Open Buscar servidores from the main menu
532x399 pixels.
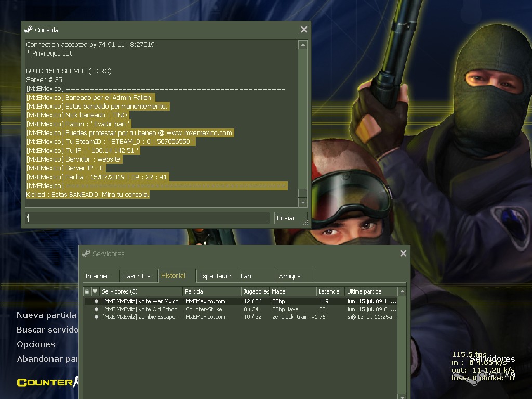47,330
